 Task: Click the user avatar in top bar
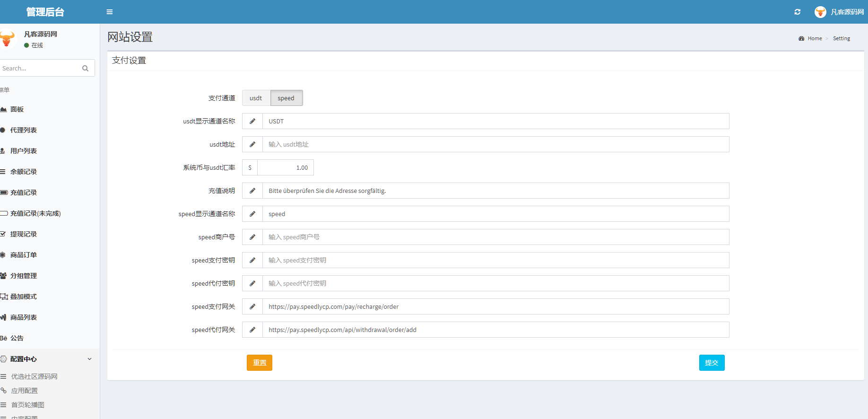point(820,12)
